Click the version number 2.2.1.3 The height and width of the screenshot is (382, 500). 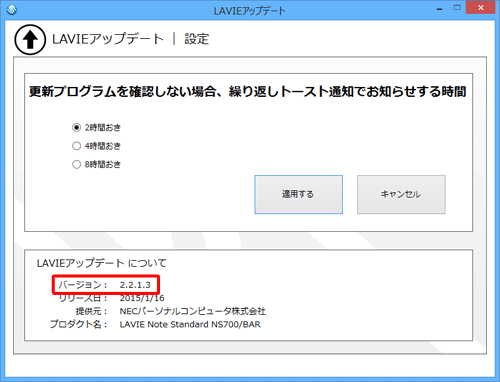tap(135, 285)
